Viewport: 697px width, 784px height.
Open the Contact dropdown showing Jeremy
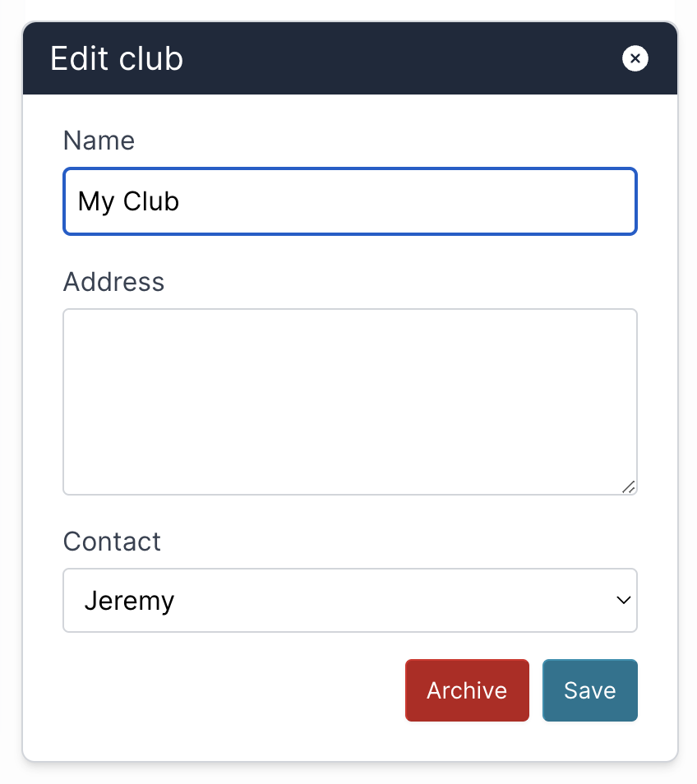pos(349,601)
